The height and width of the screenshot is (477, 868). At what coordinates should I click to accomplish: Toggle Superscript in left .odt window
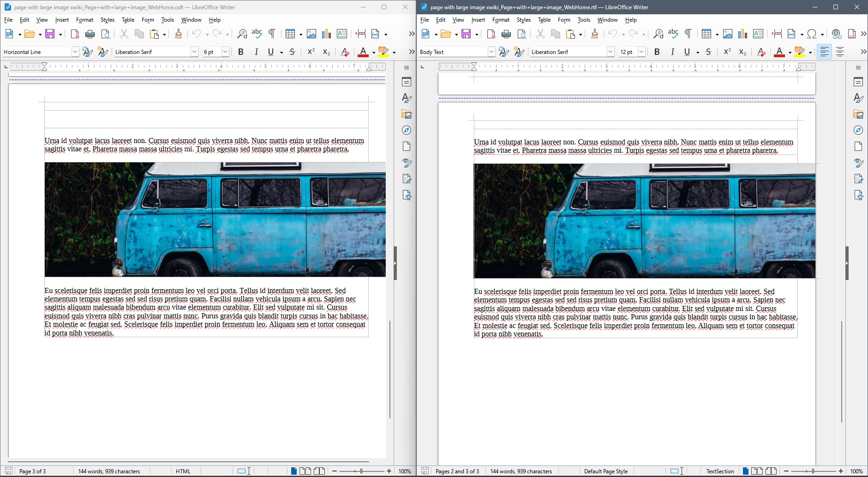click(x=311, y=52)
